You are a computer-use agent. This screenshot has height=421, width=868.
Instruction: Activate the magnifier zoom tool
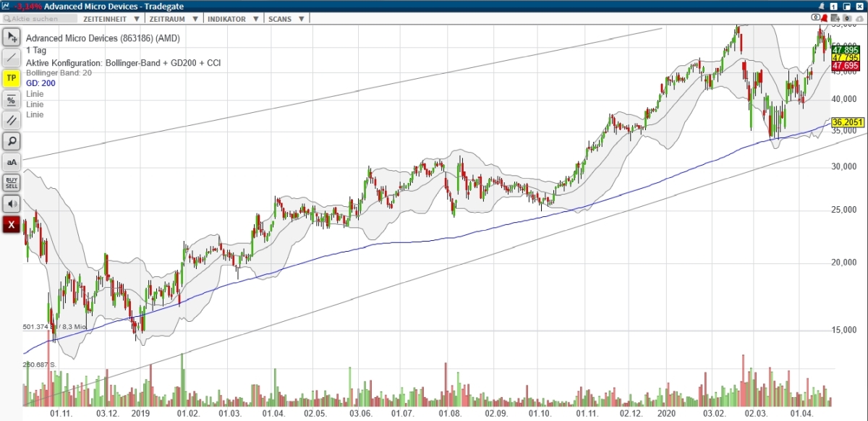tap(12, 140)
